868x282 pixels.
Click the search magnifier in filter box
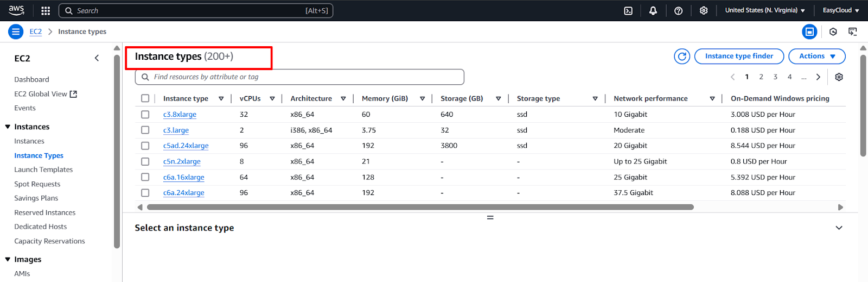pyautogui.click(x=145, y=77)
